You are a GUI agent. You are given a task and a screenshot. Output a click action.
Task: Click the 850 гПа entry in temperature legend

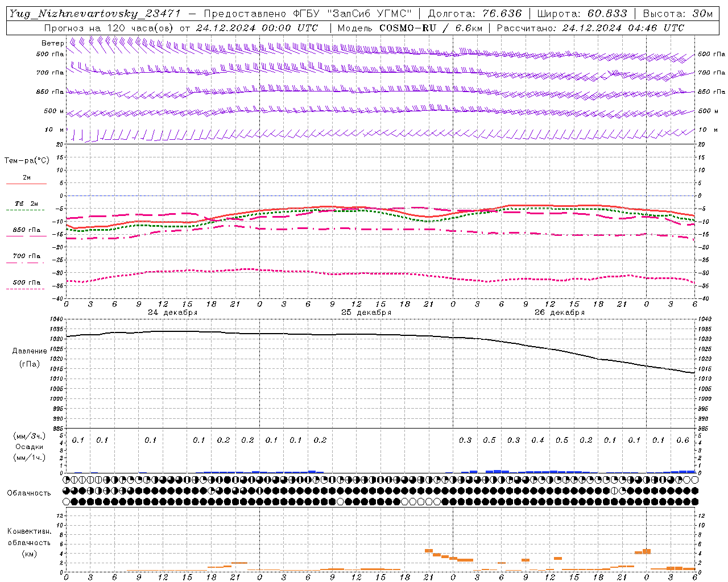click(x=27, y=230)
